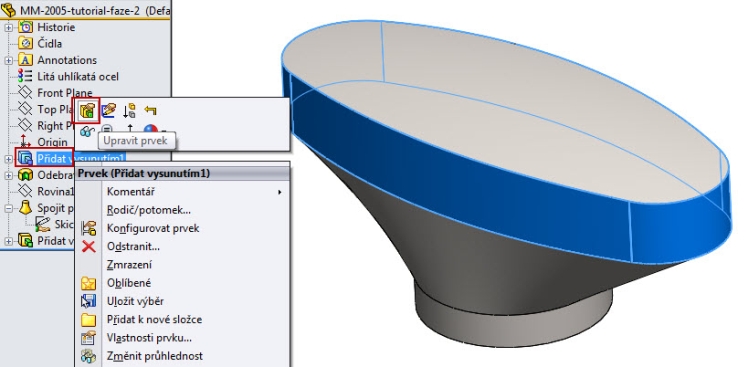Click the Edit Sketch pencil icon

pos(109,111)
